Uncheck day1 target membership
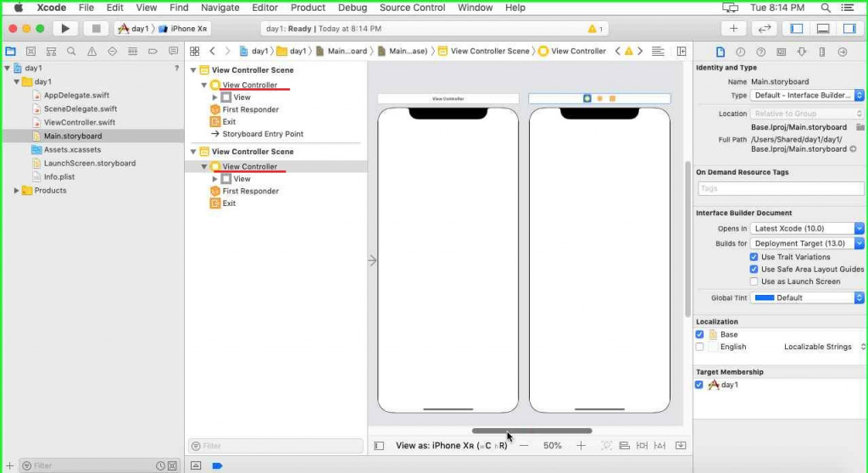Image resolution: width=868 pixels, height=473 pixels. click(699, 384)
